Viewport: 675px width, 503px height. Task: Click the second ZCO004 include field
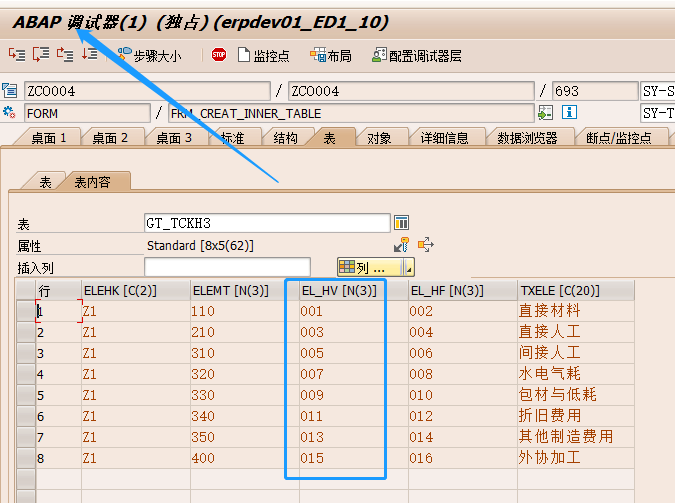[x=411, y=91]
